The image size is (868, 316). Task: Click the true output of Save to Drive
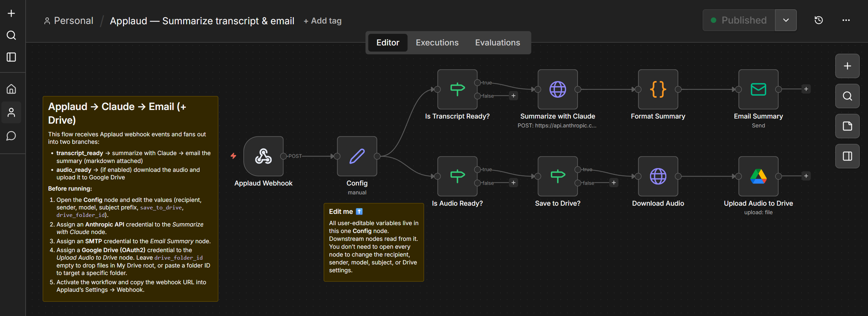[x=578, y=169]
